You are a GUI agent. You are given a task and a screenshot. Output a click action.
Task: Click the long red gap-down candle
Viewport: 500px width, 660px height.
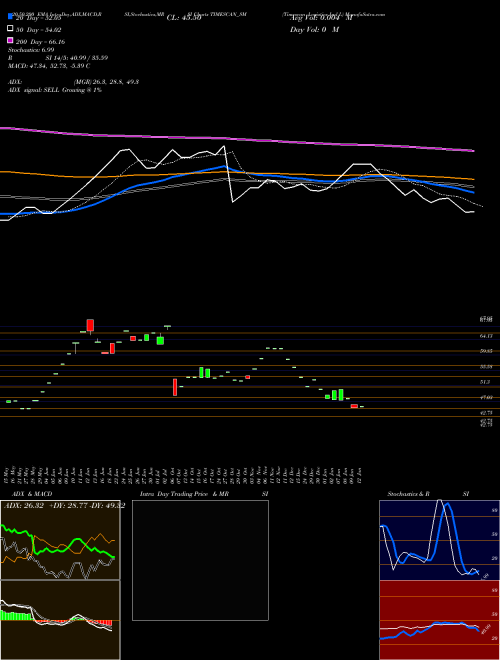coord(175,387)
